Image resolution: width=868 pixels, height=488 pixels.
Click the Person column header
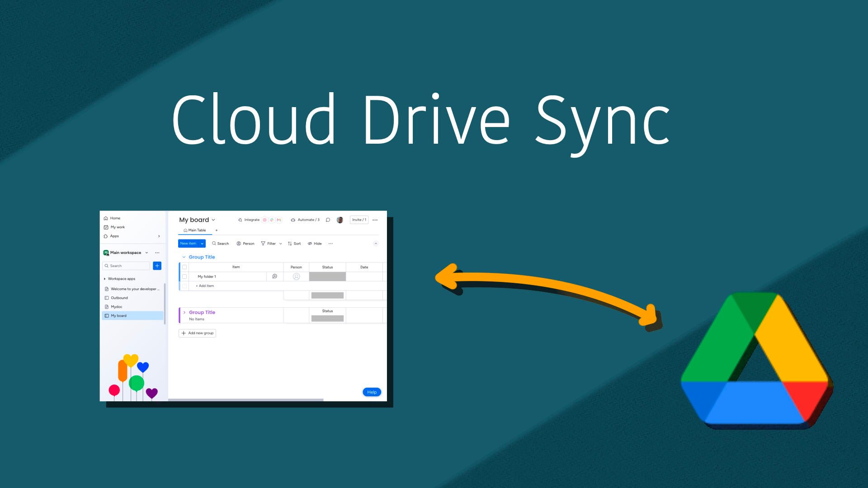[296, 267]
